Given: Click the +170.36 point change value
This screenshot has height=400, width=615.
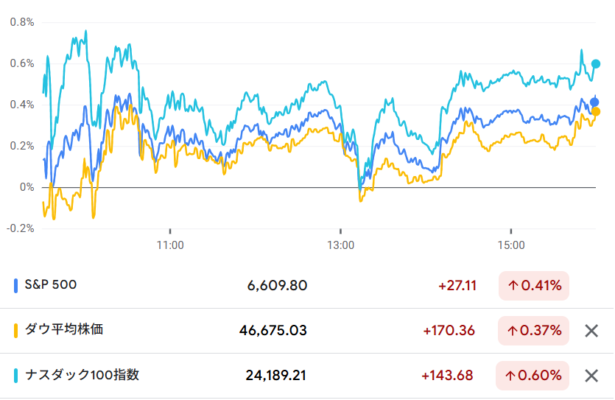Looking at the screenshot, I should pos(450,331).
